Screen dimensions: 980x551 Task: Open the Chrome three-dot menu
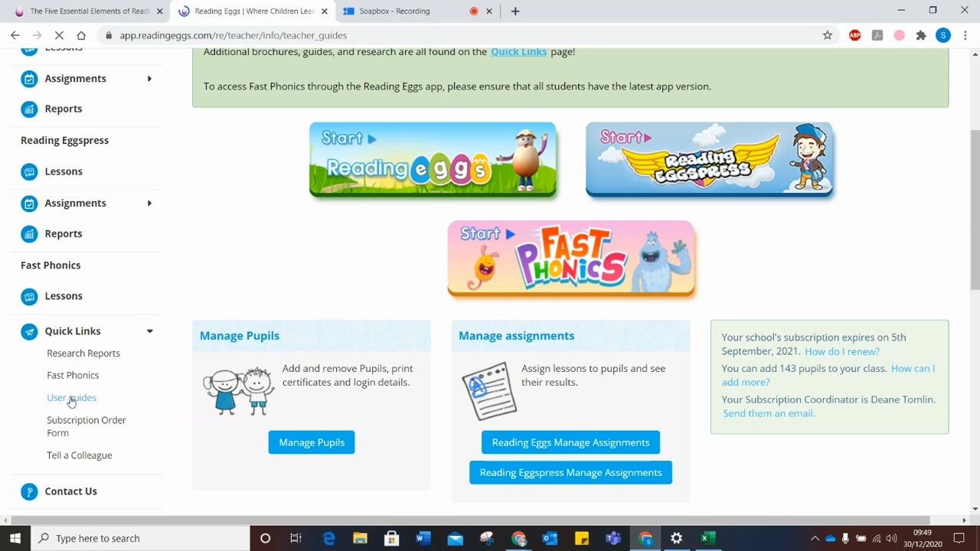pyautogui.click(x=965, y=35)
